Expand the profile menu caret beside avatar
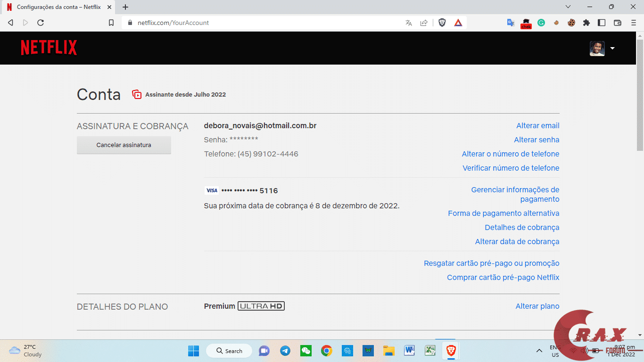This screenshot has height=362, width=644. [612, 48]
